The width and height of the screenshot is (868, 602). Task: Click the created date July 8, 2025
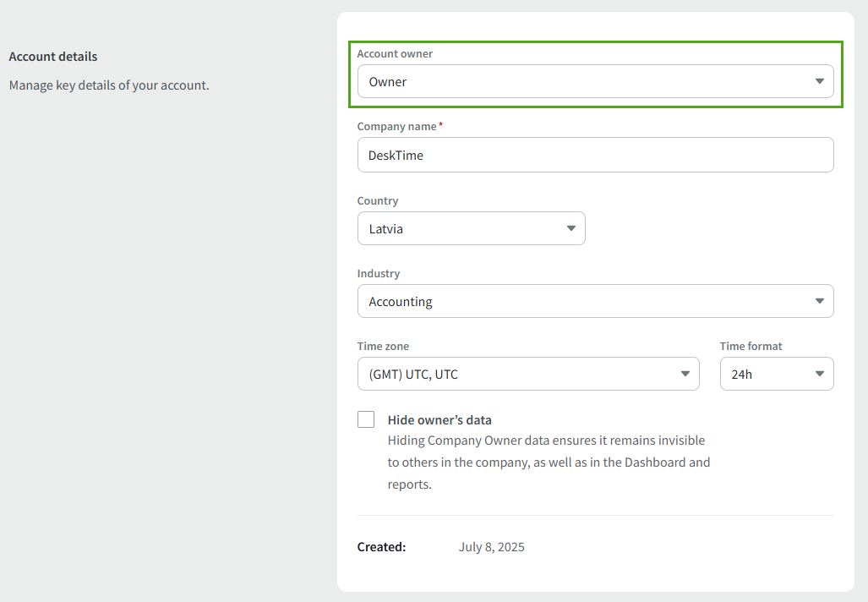pyautogui.click(x=492, y=547)
